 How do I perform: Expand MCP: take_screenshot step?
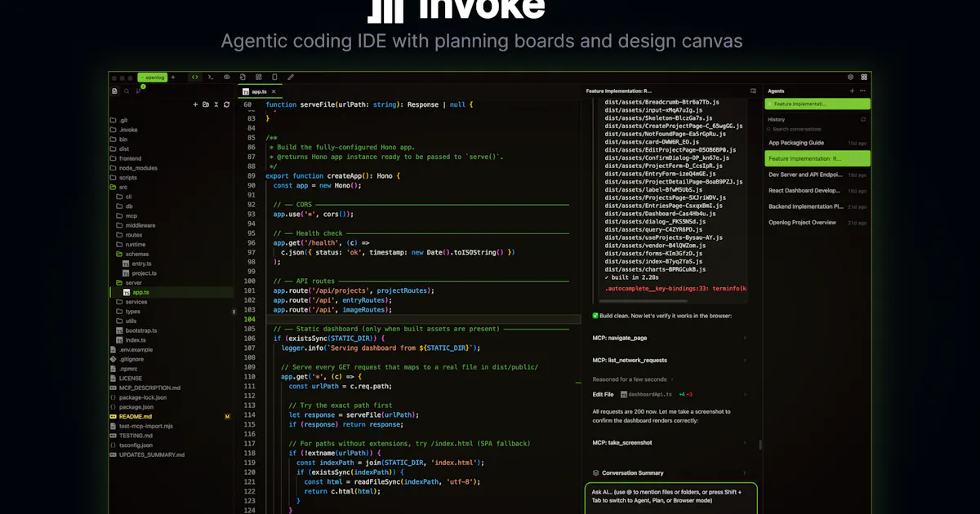pos(669,442)
